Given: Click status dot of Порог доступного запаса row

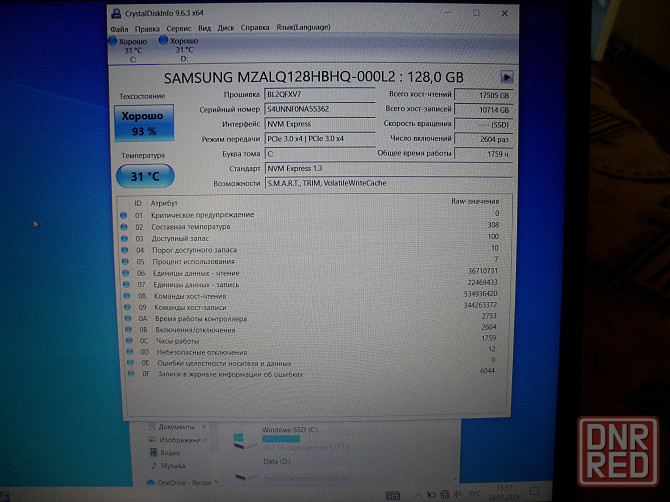Looking at the screenshot, I should click(x=125, y=250).
